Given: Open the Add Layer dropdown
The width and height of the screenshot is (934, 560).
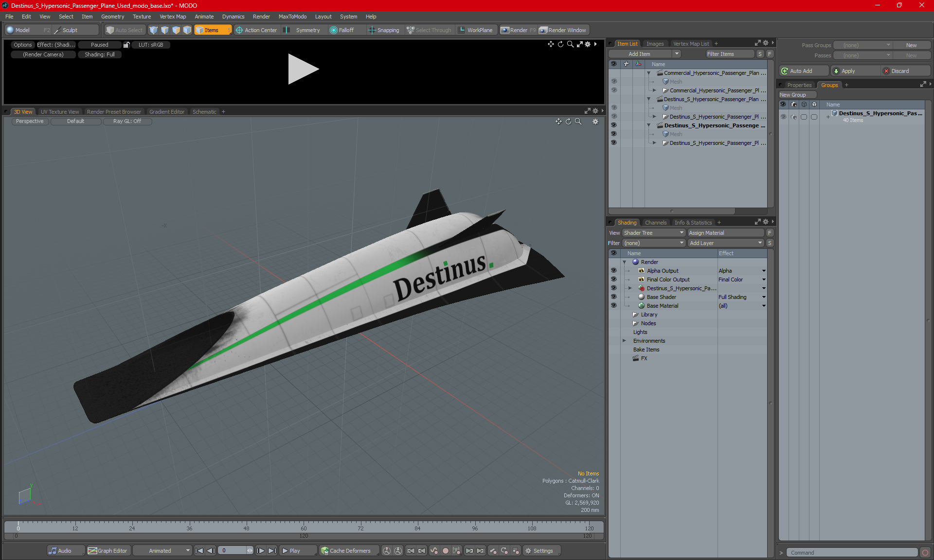Looking at the screenshot, I should (x=726, y=243).
